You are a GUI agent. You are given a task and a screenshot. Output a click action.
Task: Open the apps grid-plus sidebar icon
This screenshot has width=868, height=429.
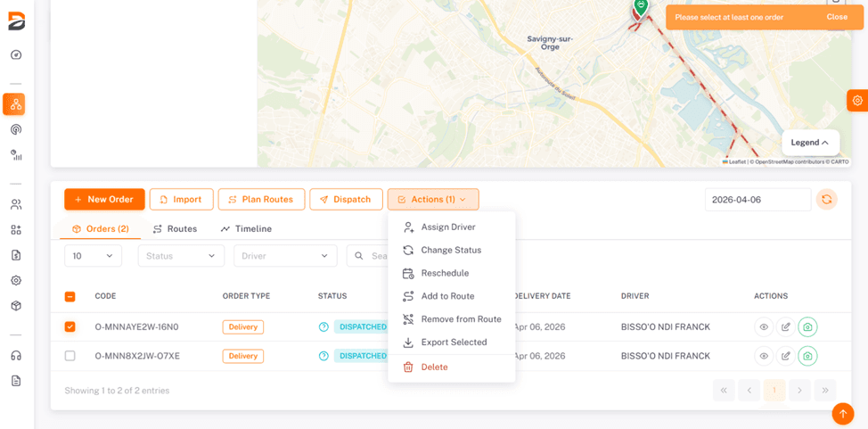coord(16,230)
